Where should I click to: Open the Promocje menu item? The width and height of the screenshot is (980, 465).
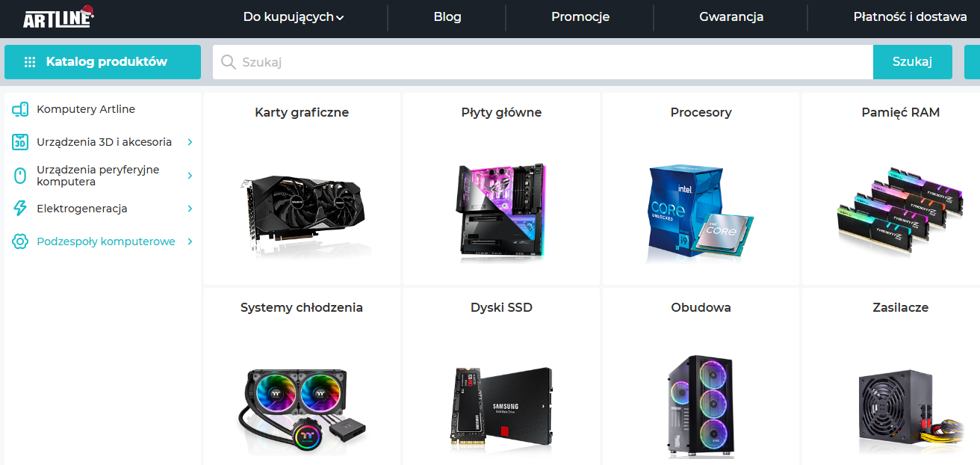click(x=580, y=17)
